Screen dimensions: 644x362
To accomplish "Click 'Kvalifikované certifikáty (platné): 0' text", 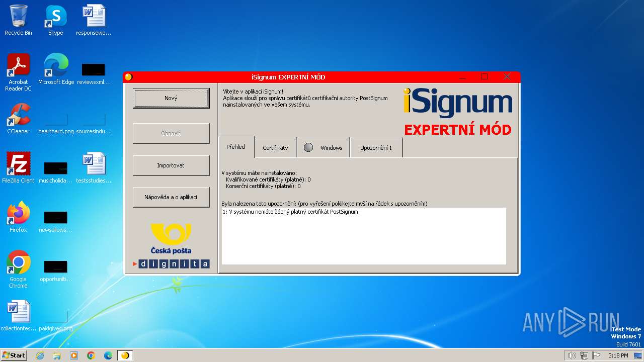I will tap(268, 179).
